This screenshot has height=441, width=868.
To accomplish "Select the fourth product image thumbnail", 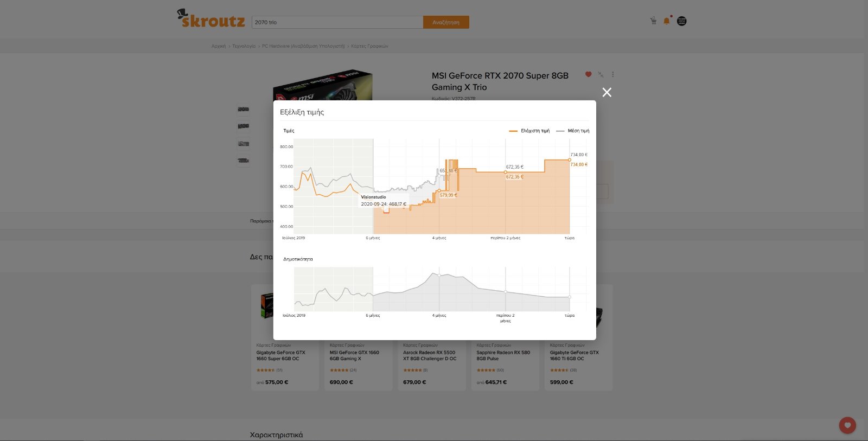I will pos(244,161).
